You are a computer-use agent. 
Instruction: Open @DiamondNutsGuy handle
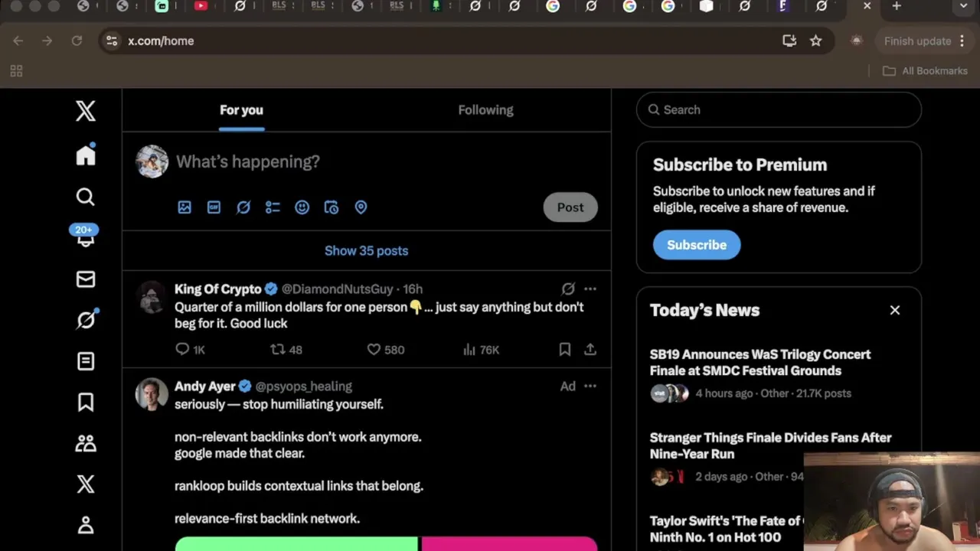pos(337,289)
